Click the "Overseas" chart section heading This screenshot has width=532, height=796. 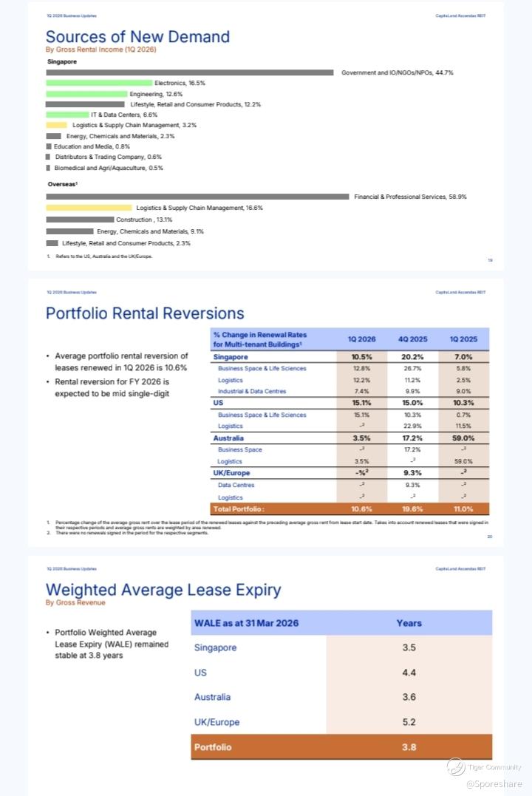pyautogui.click(x=63, y=184)
